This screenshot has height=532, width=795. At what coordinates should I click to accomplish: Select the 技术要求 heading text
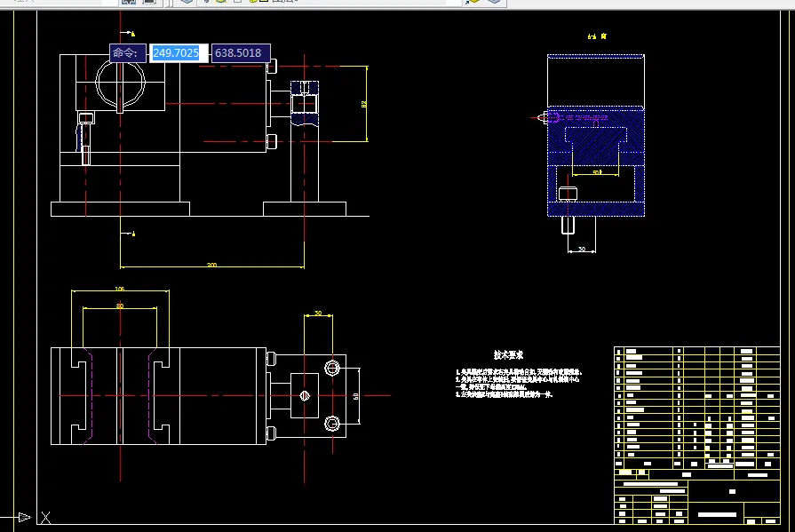click(x=509, y=355)
